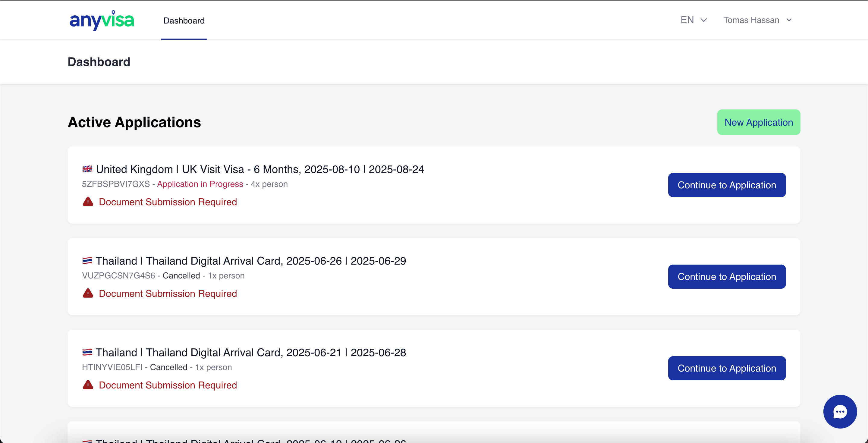Click Document Submission Required for VUZPGCSN7G4S6
Image resolution: width=868 pixels, height=443 pixels.
(x=168, y=294)
